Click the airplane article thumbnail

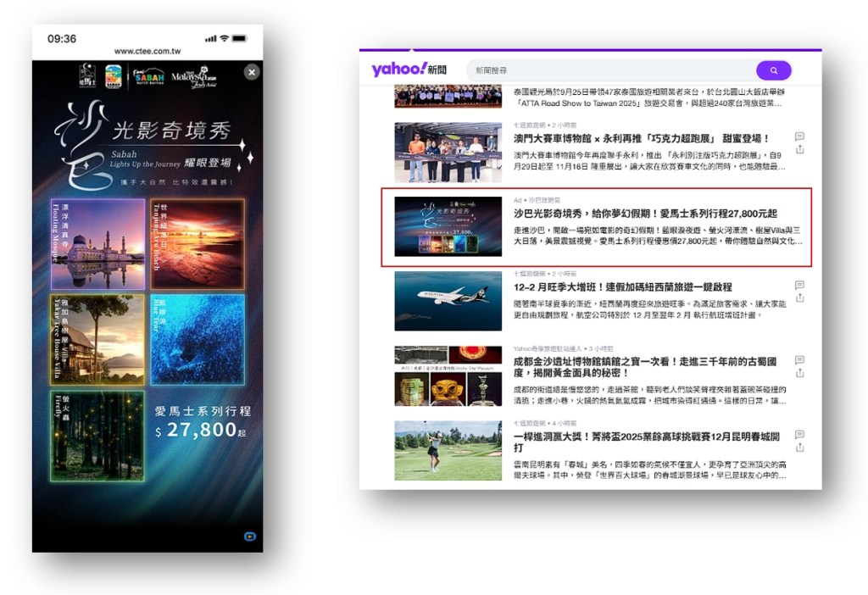pos(448,301)
